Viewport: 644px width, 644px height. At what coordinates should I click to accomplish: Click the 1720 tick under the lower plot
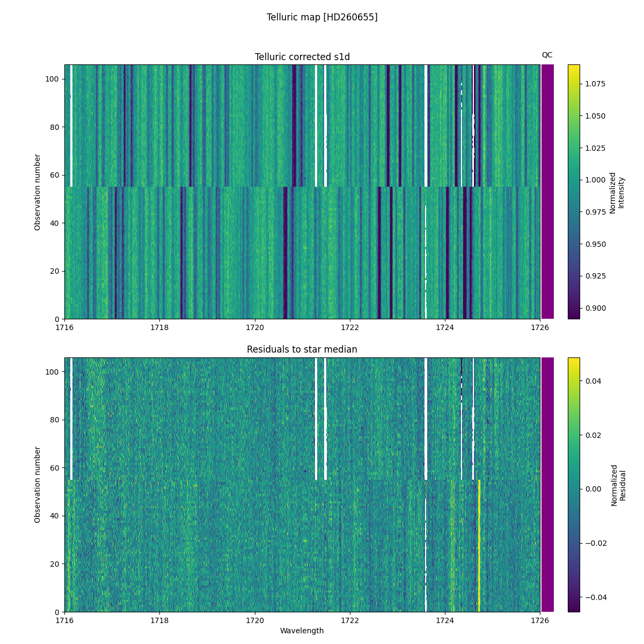coord(255,620)
